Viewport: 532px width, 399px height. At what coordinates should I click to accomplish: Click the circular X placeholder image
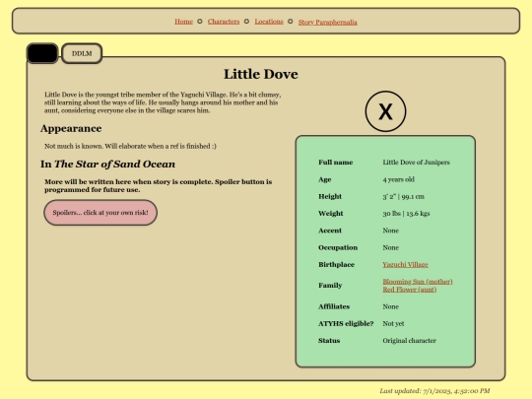click(385, 111)
